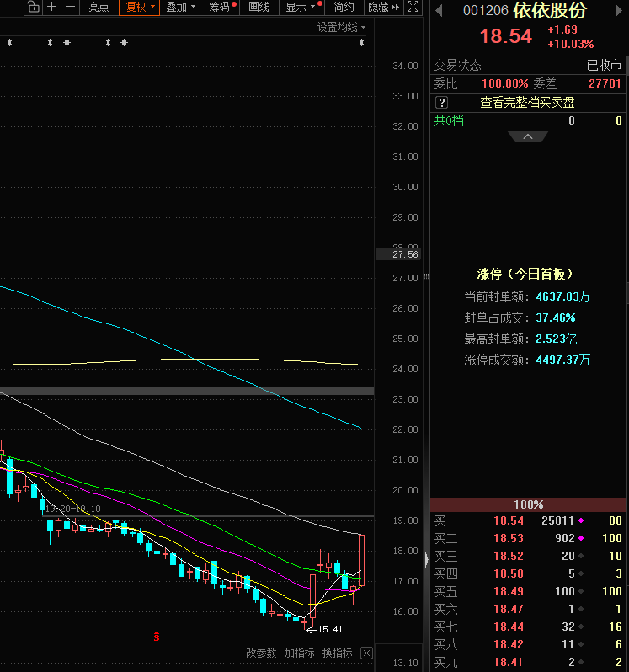Open 查看完整档买卖盘 full order book link

(x=527, y=103)
